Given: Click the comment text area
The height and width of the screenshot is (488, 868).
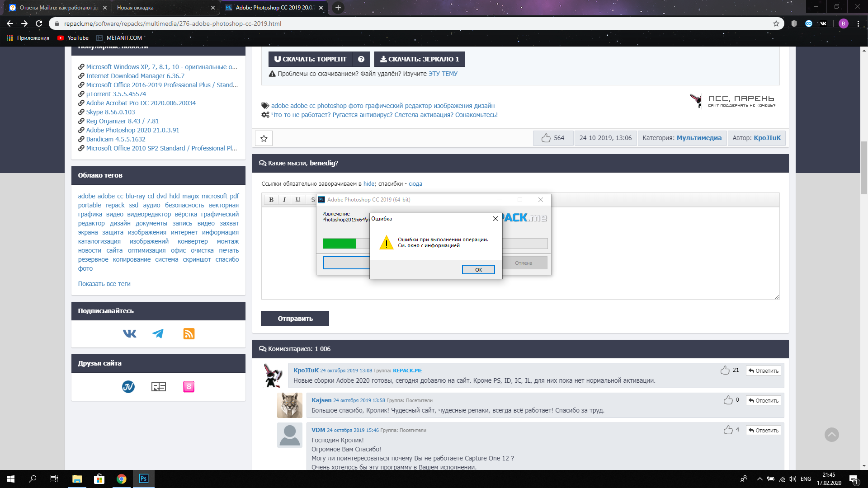Looking at the screenshot, I should point(520,253).
